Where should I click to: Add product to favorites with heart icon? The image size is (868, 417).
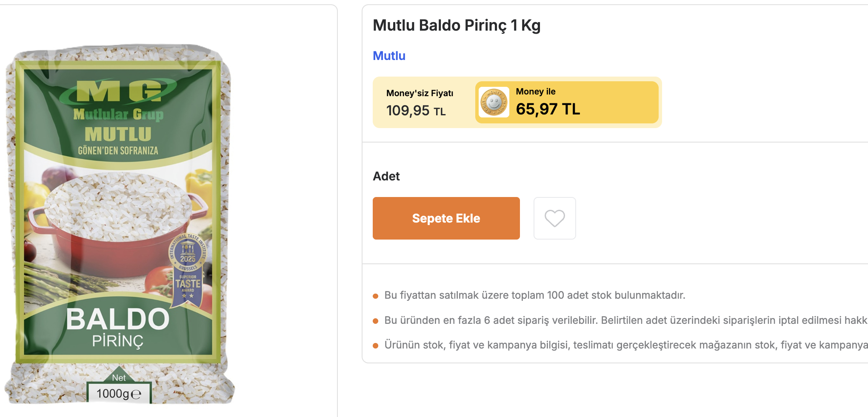[554, 218]
